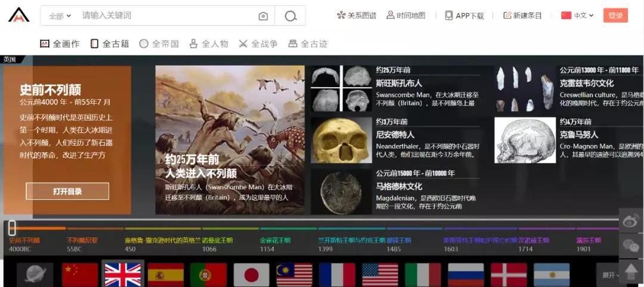Click the camera image search icon
Image resolution: width=644 pixels, height=287 pixels.
263,16
